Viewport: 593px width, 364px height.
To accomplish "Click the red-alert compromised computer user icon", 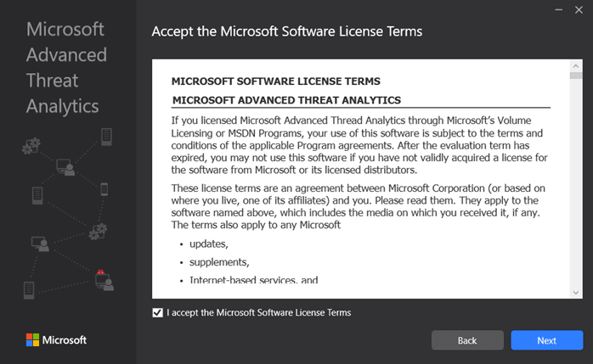I will coord(104,280).
